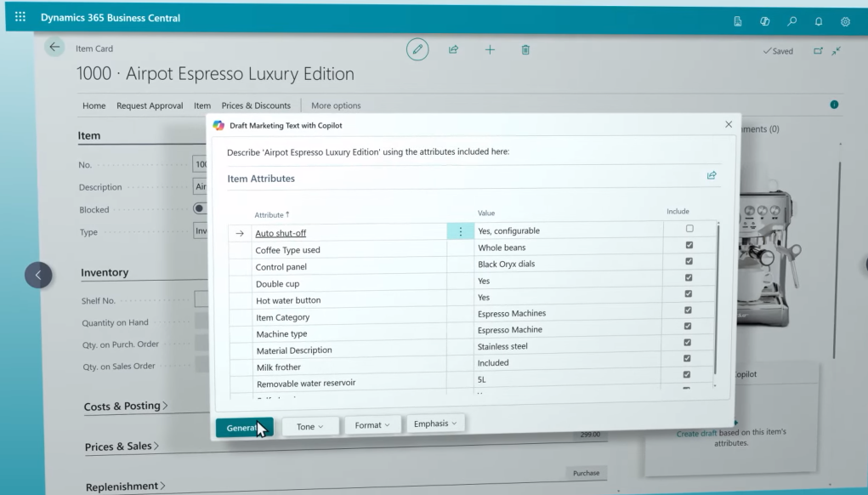
Task: Open row options for Auto shut-off
Action: [x=460, y=232]
